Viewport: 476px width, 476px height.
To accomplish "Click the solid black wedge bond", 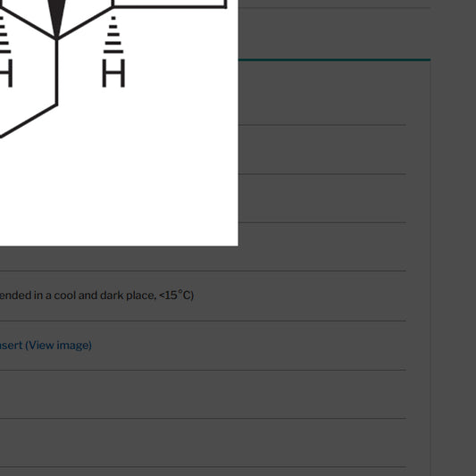I will point(57,19).
